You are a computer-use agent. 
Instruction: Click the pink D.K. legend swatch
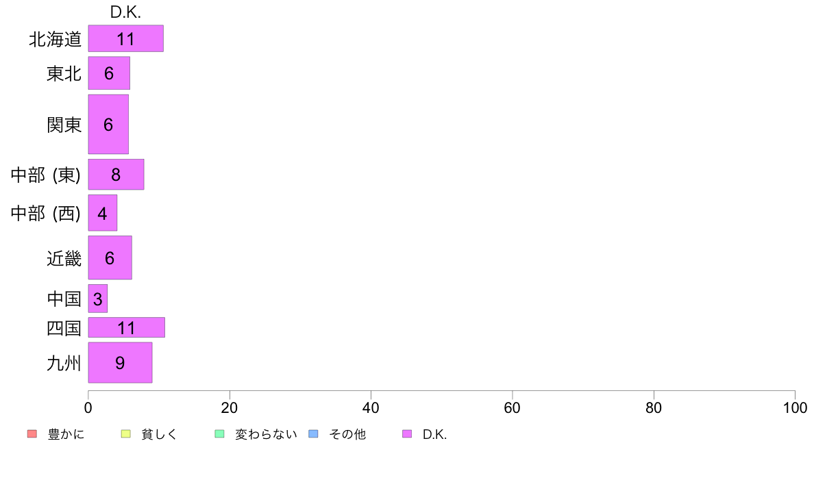pos(407,434)
